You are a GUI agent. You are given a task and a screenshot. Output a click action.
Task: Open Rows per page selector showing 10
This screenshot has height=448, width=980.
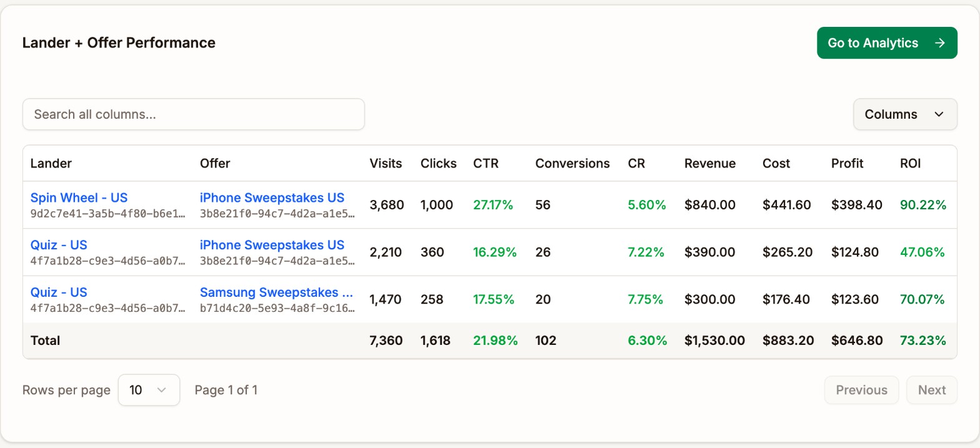click(x=149, y=390)
